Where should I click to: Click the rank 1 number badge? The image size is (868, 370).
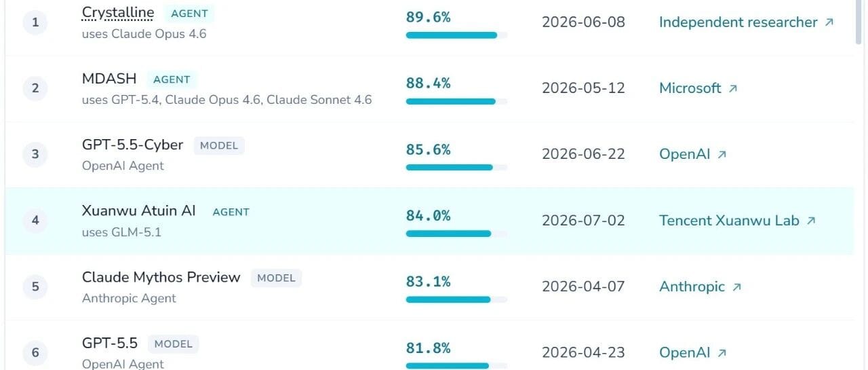(35, 22)
